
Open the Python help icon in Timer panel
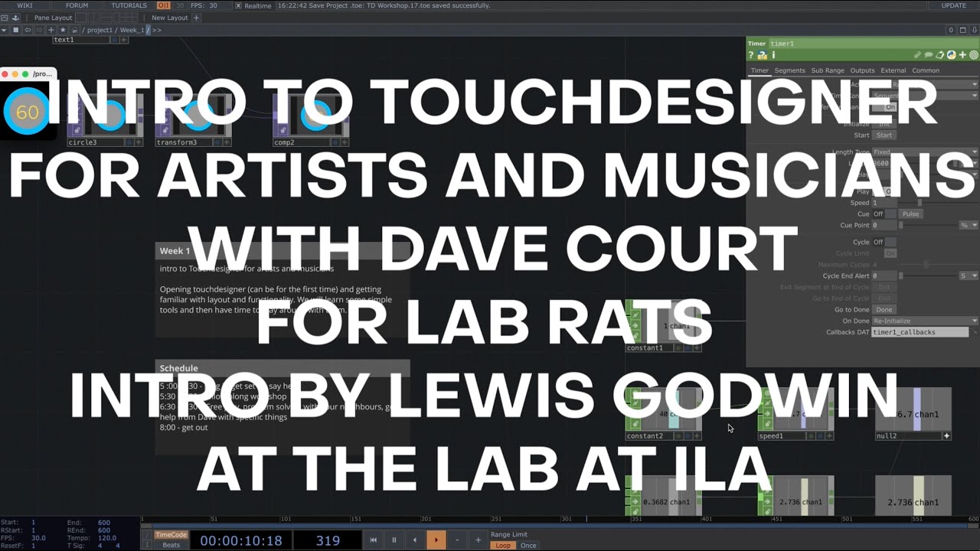[763, 55]
